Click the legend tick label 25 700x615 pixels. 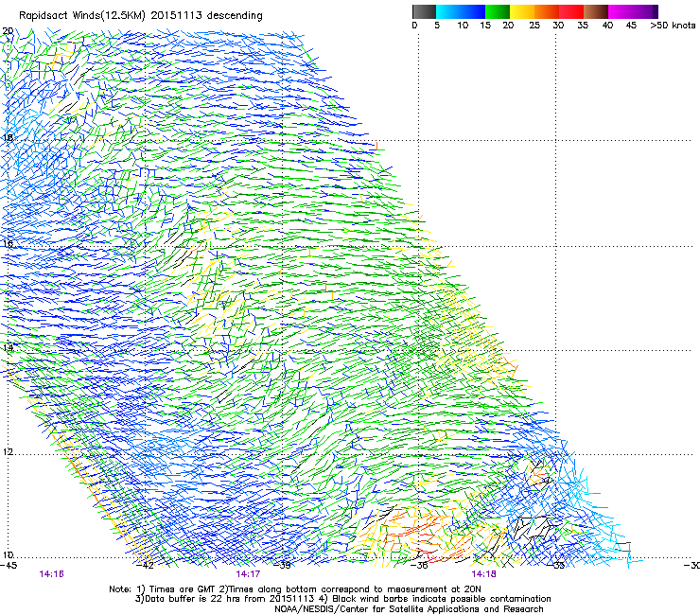(534, 26)
